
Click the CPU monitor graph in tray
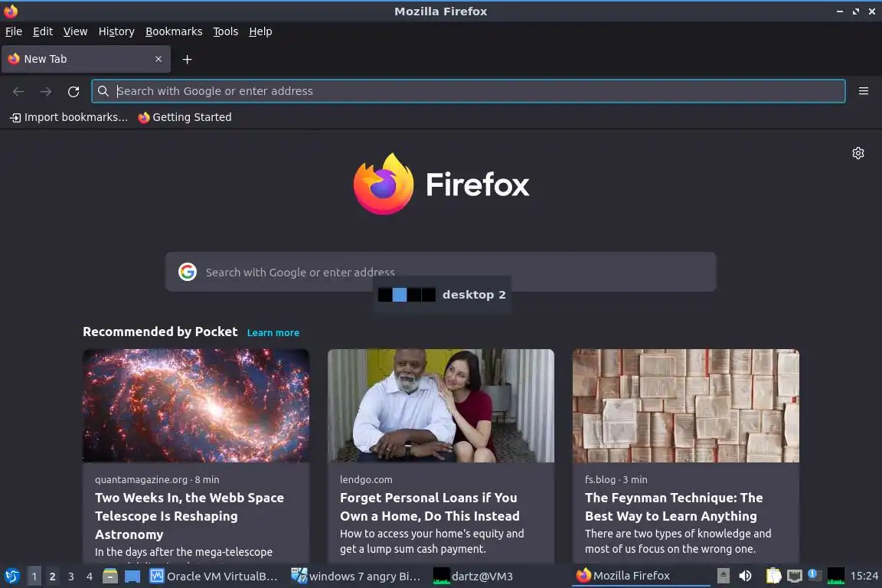[x=836, y=576]
